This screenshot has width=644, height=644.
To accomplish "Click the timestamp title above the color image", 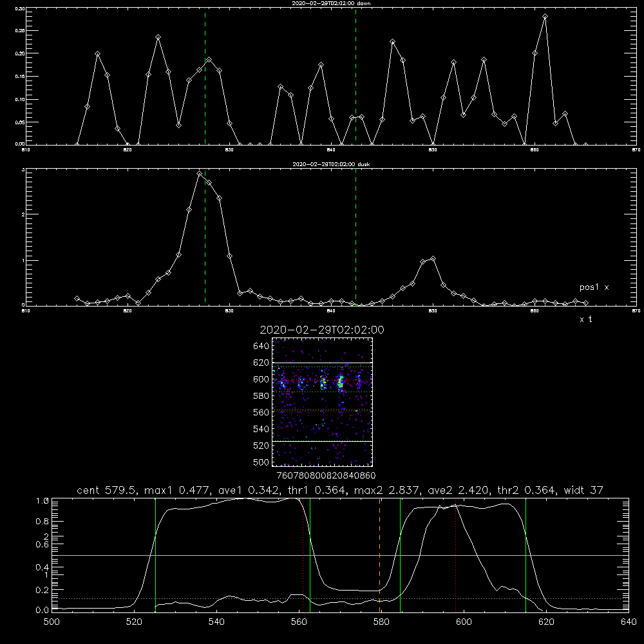I will pyautogui.click(x=322, y=330).
